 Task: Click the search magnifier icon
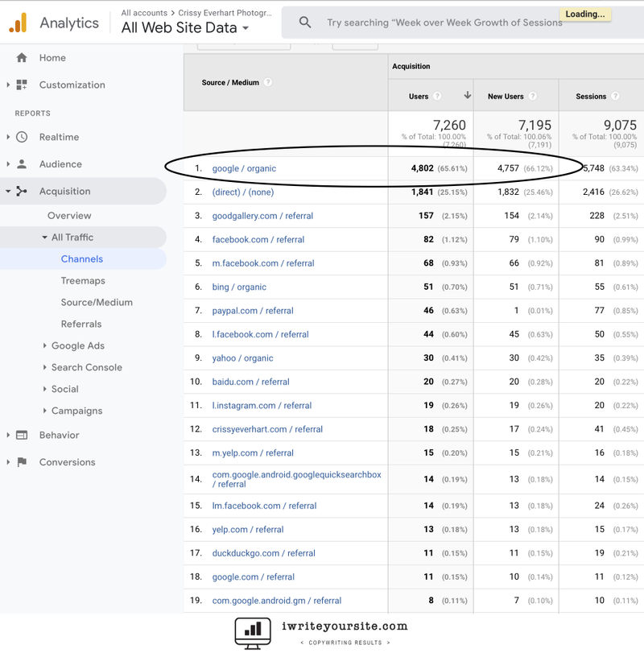tap(305, 23)
